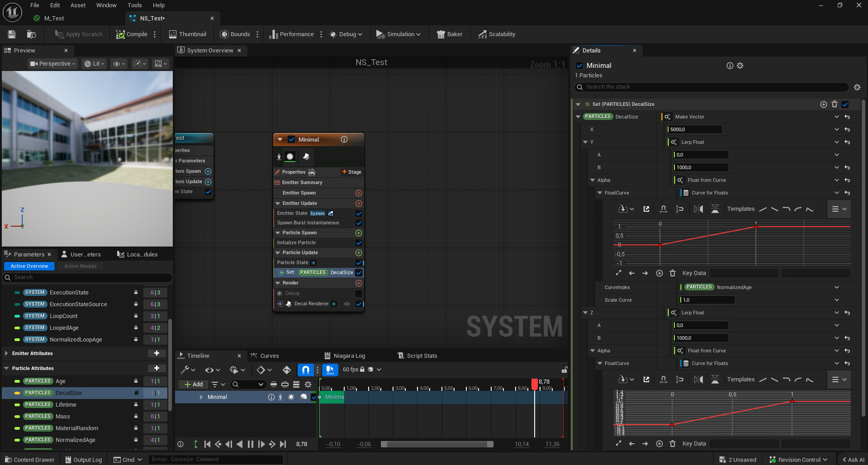The image size is (868, 465).
Task: Expand the Emitter Attributes section
Action: tap(6, 353)
